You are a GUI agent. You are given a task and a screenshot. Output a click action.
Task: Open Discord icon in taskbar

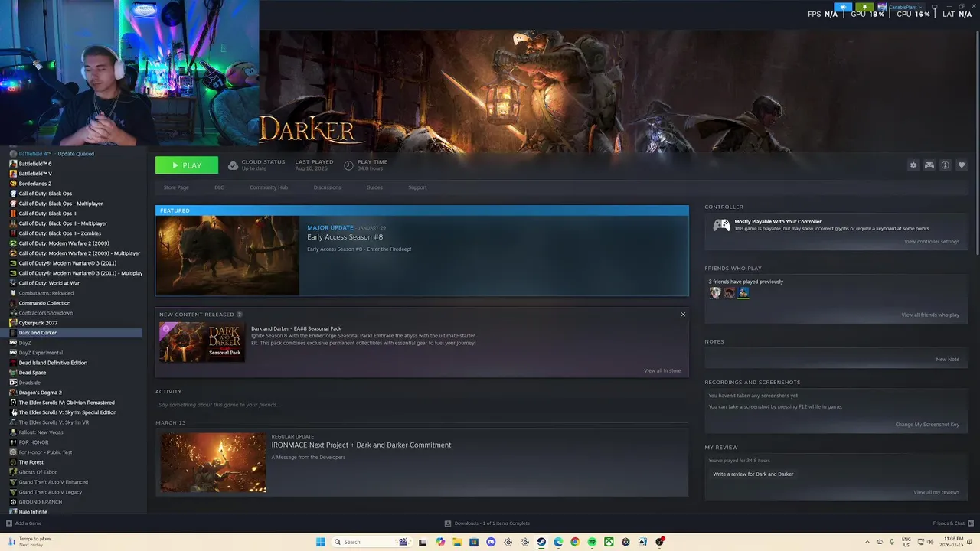491,542
